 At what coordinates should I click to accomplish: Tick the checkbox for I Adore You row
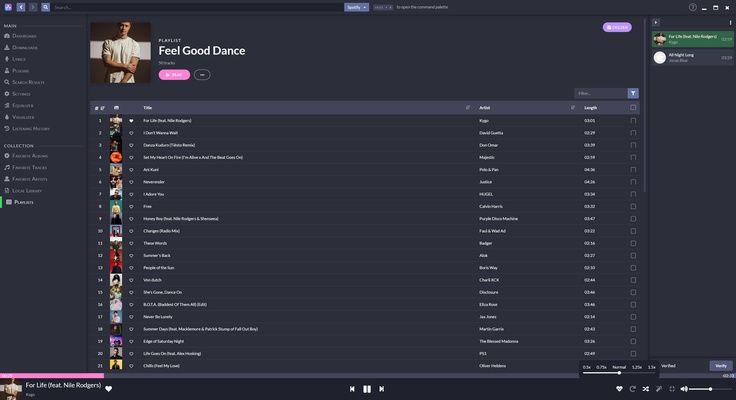tap(633, 194)
